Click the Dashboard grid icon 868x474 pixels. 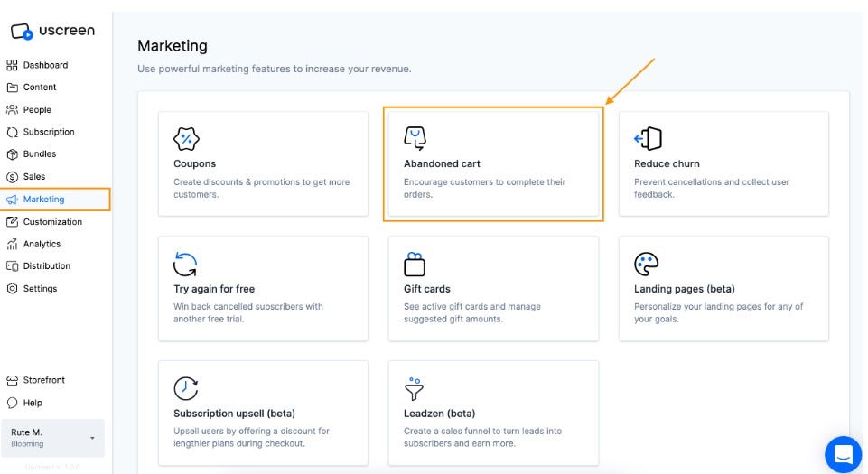(12, 65)
